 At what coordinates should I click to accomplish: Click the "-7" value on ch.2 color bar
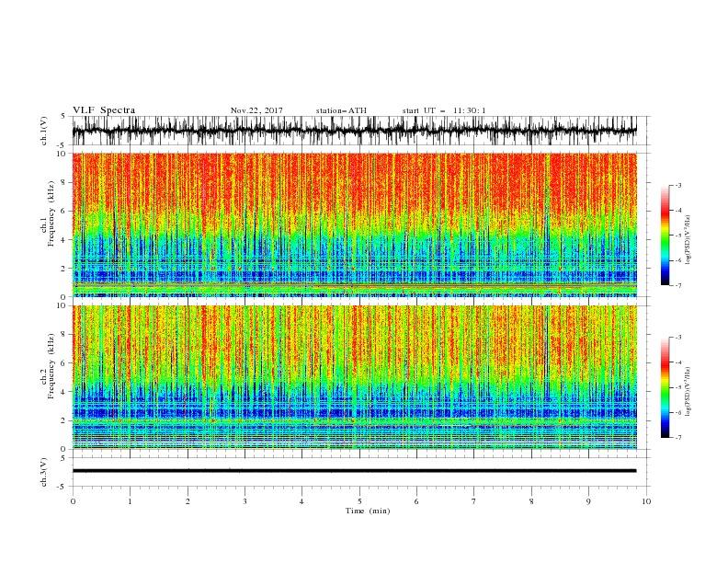pyautogui.click(x=677, y=438)
